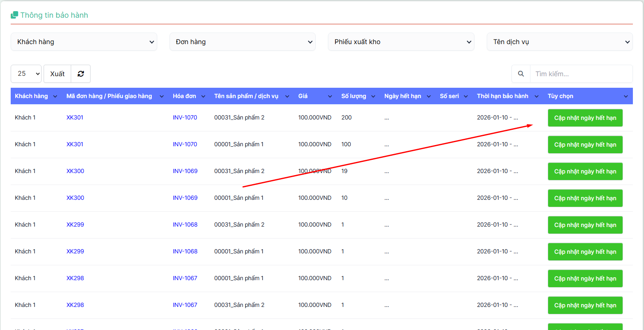Click the warranty information header icon
This screenshot has height=330, width=644.
14,15
